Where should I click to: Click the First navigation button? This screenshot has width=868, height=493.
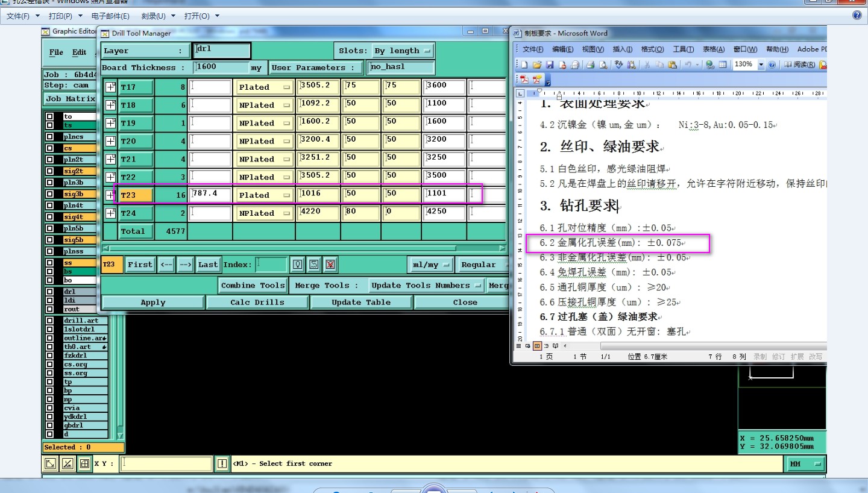[140, 265]
